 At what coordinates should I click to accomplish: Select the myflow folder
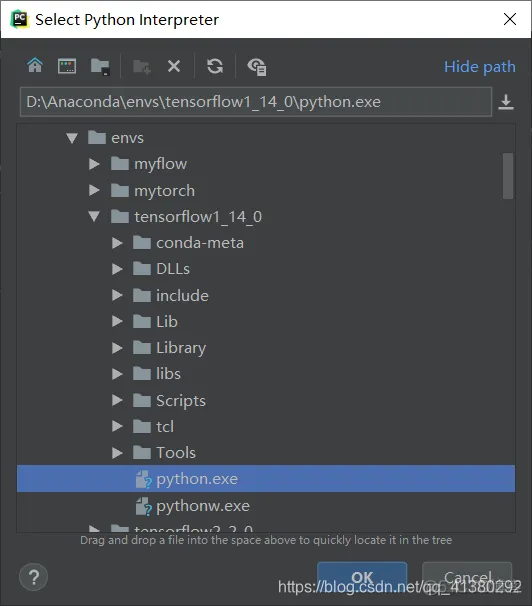[266, 164]
